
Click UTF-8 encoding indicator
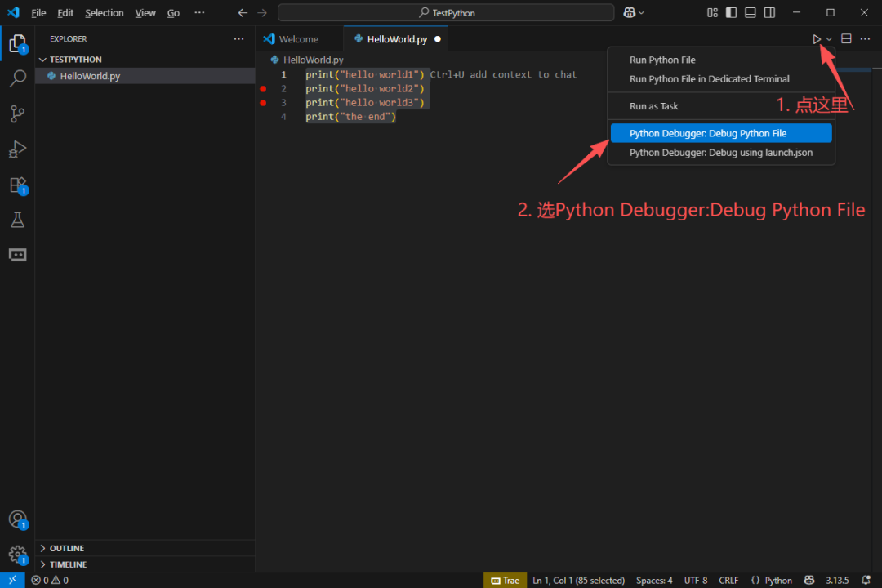click(696, 580)
